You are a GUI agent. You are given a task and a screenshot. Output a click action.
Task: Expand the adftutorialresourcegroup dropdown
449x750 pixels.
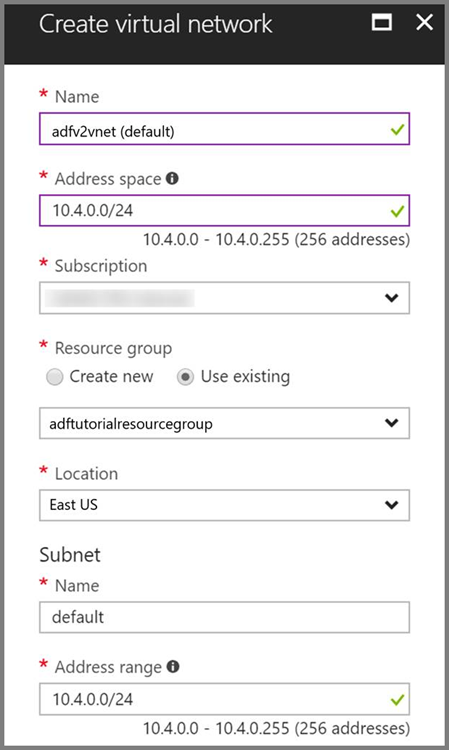pos(224,423)
